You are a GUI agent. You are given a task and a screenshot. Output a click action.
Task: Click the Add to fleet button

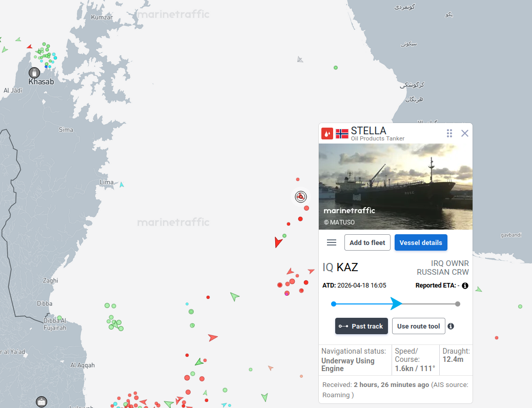pyautogui.click(x=367, y=242)
